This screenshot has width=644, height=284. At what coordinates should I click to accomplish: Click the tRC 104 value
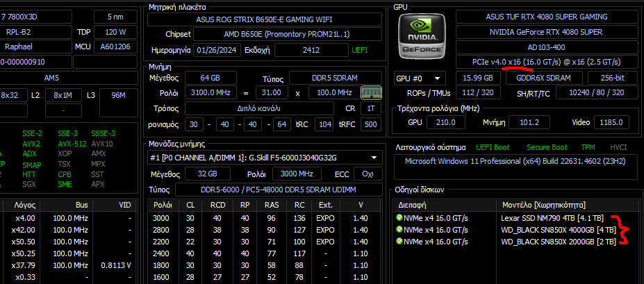click(325, 124)
